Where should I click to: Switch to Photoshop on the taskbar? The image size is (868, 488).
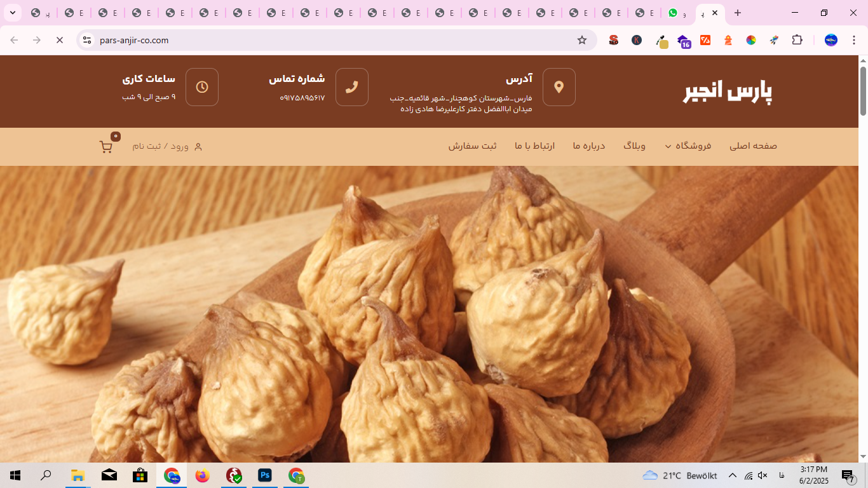coord(265,475)
